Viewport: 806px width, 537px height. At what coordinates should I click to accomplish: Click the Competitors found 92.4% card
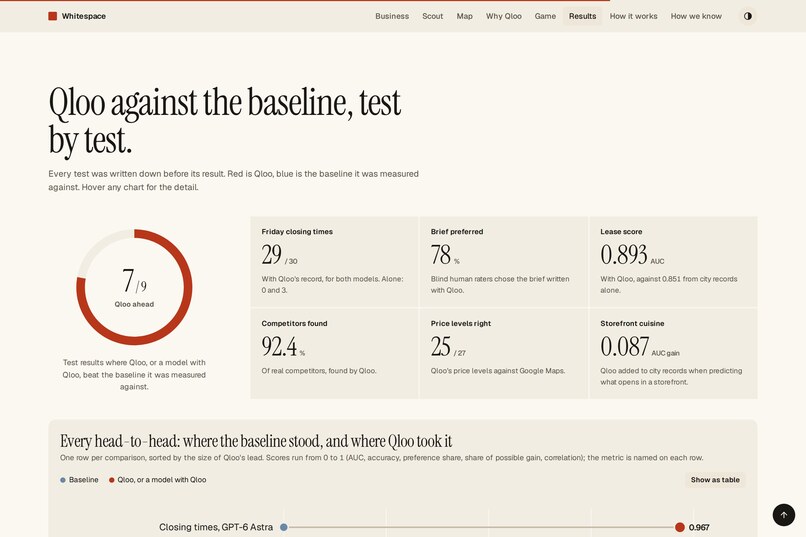click(334, 354)
